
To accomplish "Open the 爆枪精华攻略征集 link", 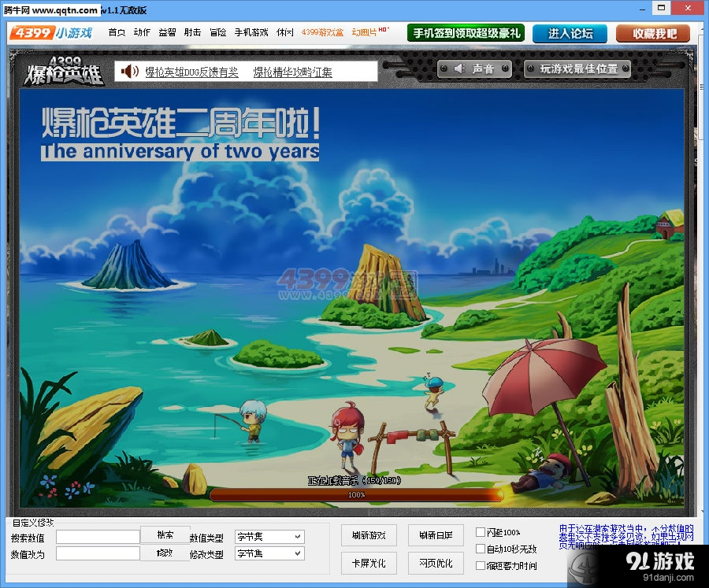I will tap(292, 72).
